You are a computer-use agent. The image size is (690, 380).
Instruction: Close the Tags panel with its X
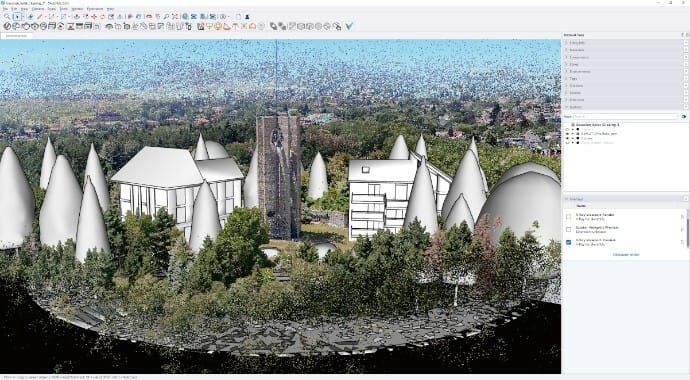click(686, 78)
